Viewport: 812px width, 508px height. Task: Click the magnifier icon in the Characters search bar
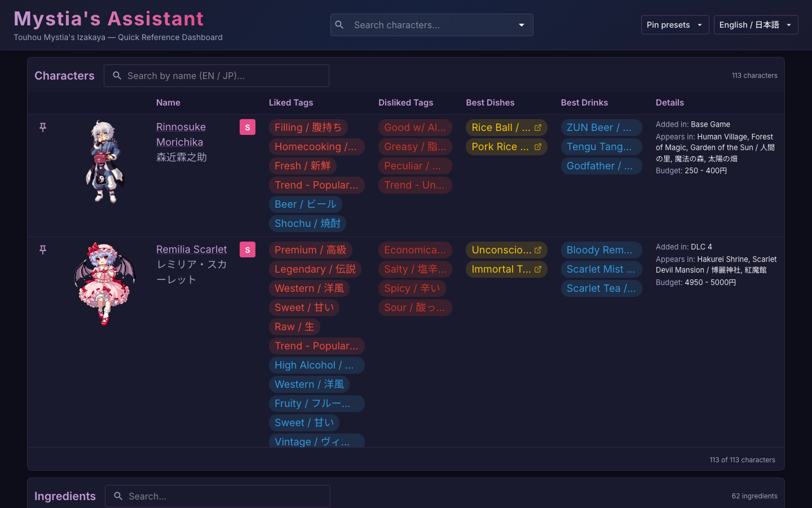pos(117,75)
